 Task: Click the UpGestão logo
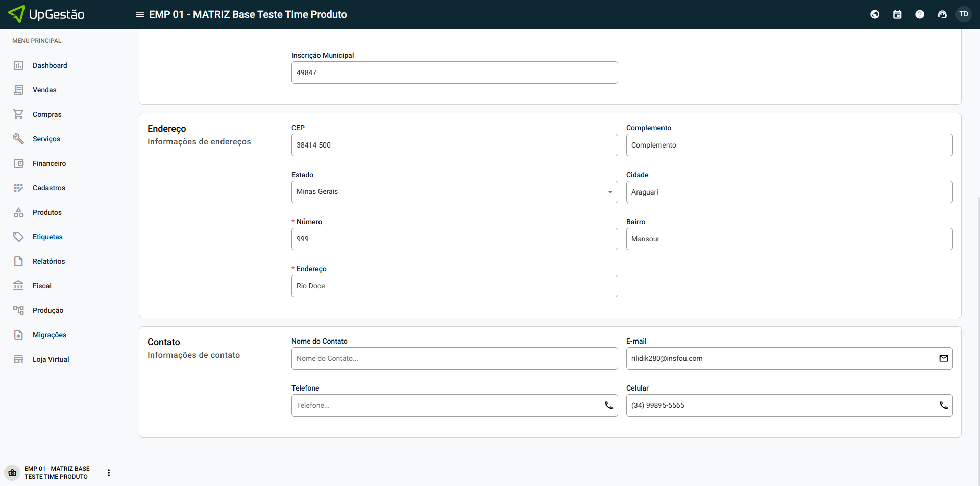(x=47, y=14)
